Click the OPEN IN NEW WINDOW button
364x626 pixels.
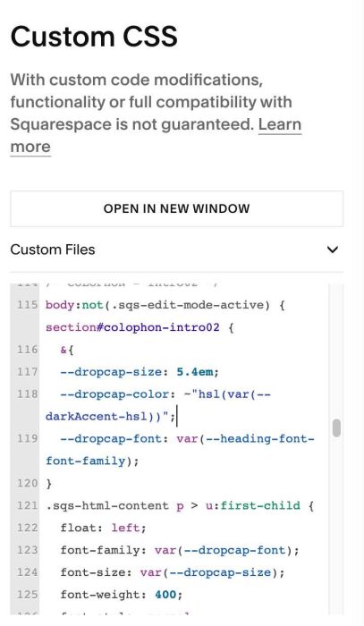[176, 208]
